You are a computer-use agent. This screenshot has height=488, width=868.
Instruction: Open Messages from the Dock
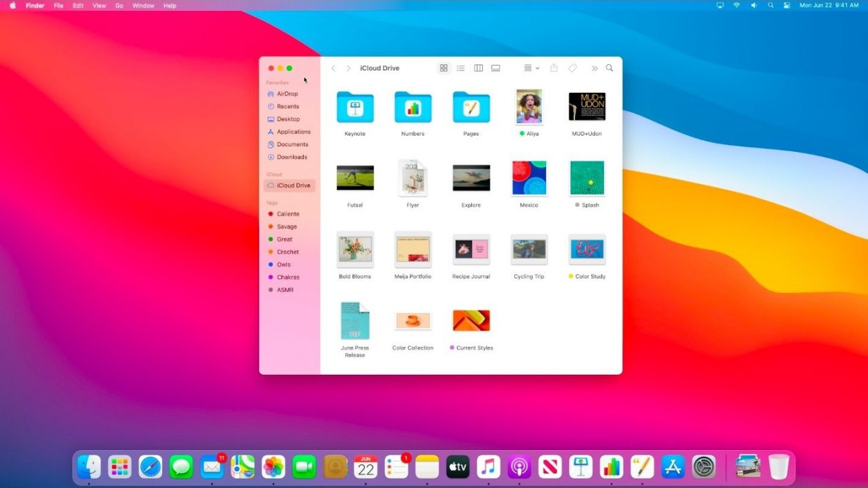click(x=181, y=467)
